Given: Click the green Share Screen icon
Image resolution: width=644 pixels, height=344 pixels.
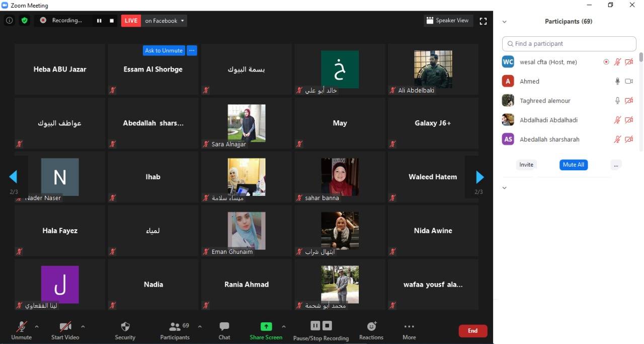Looking at the screenshot, I should click(x=266, y=326).
